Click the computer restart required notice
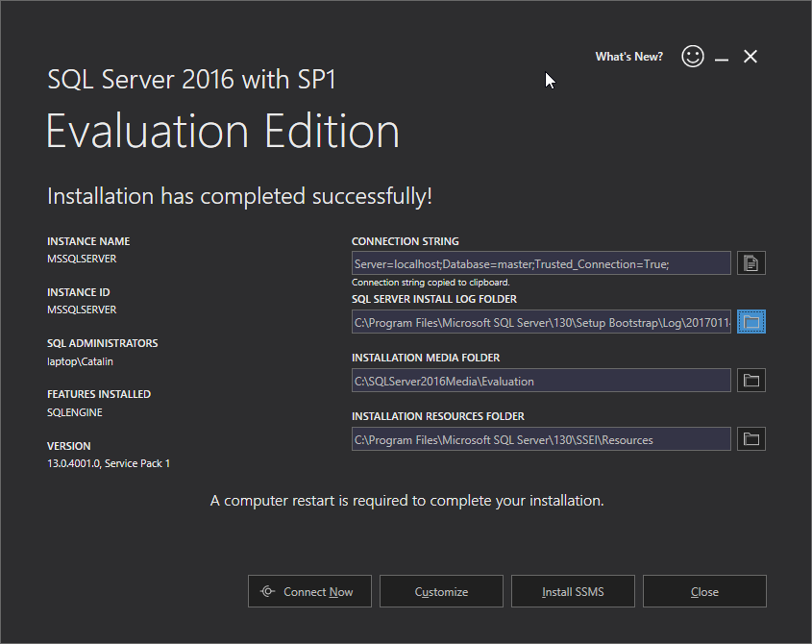The height and width of the screenshot is (644, 812). [x=407, y=501]
